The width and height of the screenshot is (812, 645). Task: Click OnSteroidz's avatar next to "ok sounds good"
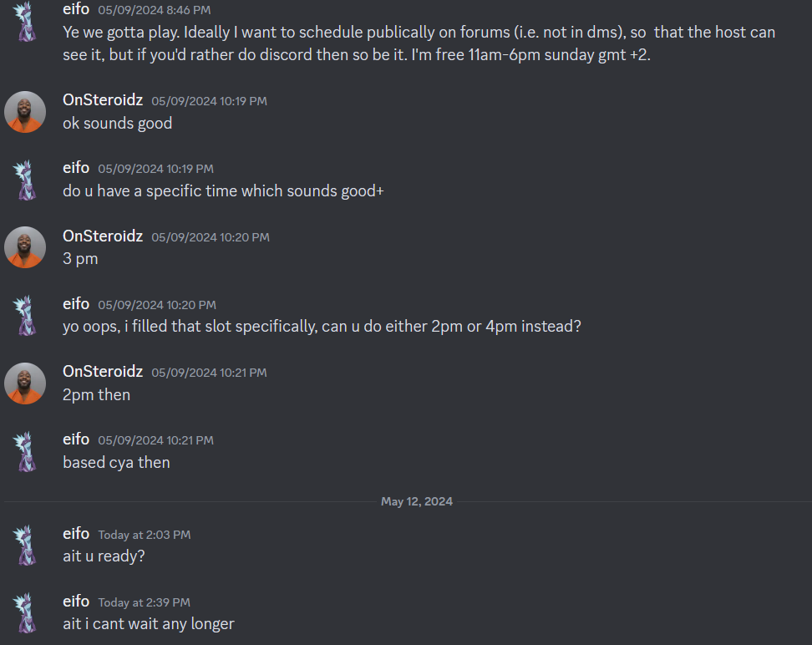[25, 111]
